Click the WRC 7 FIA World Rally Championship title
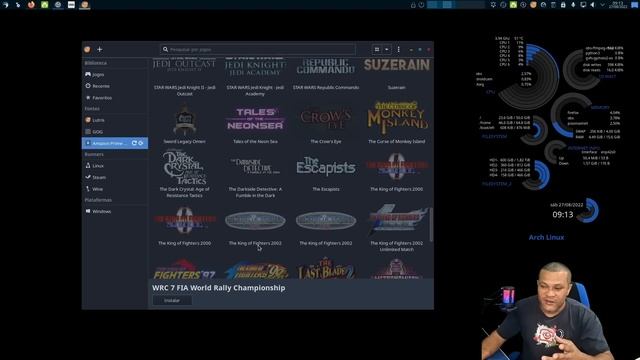The height and width of the screenshot is (360, 640). click(x=219, y=288)
